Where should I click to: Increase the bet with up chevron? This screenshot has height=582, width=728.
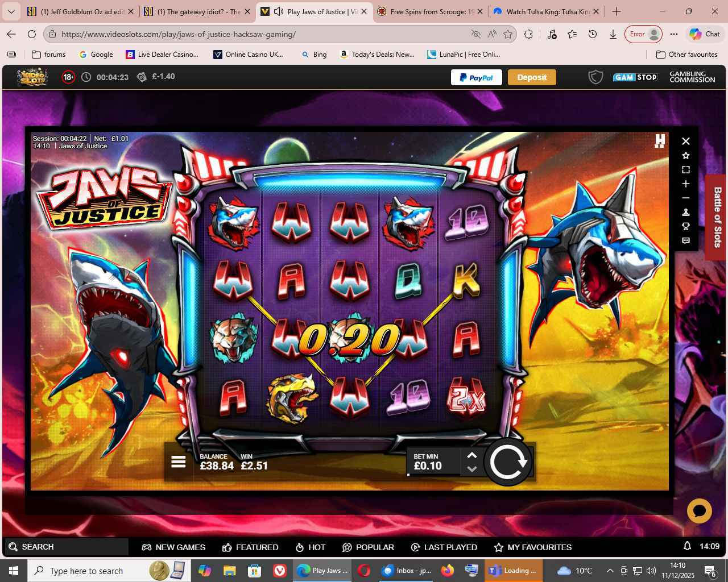(471, 455)
